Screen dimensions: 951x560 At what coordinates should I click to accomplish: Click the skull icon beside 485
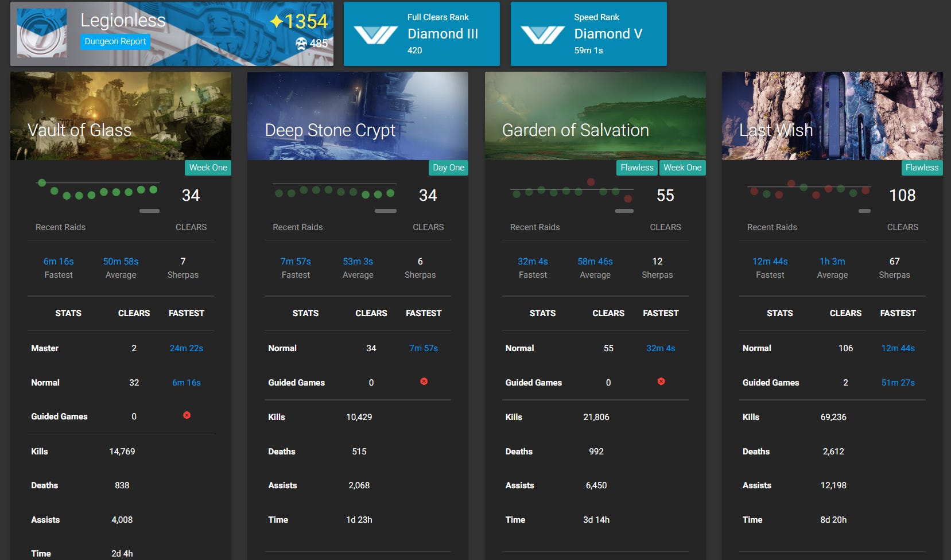click(301, 44)
